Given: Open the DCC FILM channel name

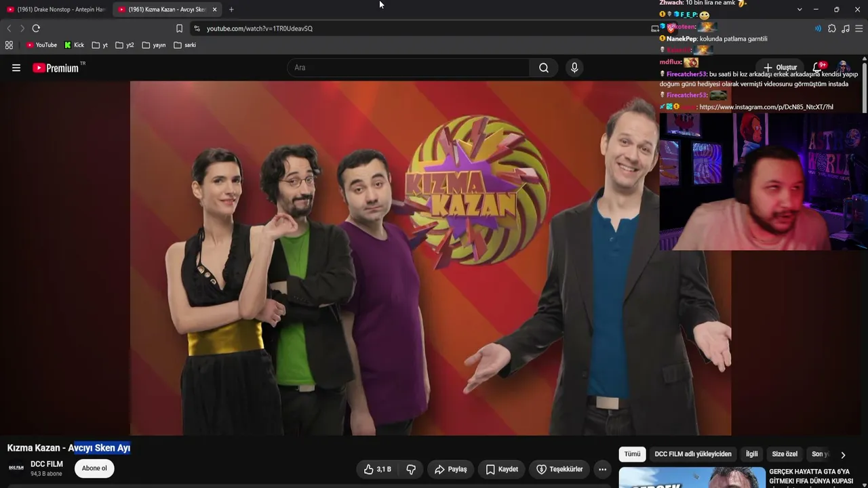Looking at the screenshot, I should pyautogui.click(x=47, y=464).
